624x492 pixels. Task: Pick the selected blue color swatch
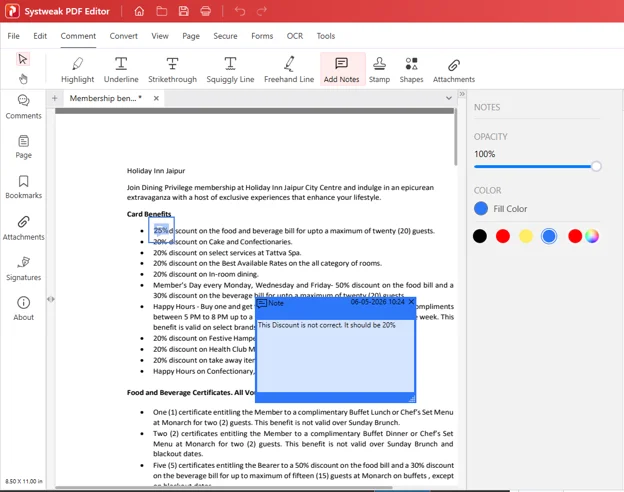[548, 236]
